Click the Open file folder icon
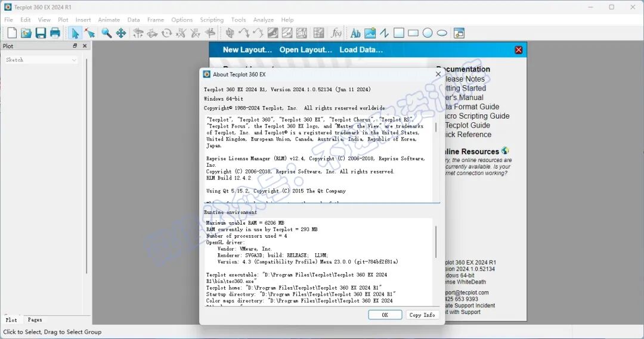The image size is (644, 339). [x=26, y=33]
